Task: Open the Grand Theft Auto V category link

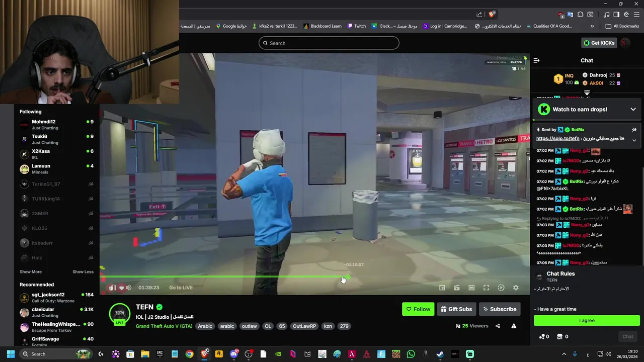Action: pos(164,326)
